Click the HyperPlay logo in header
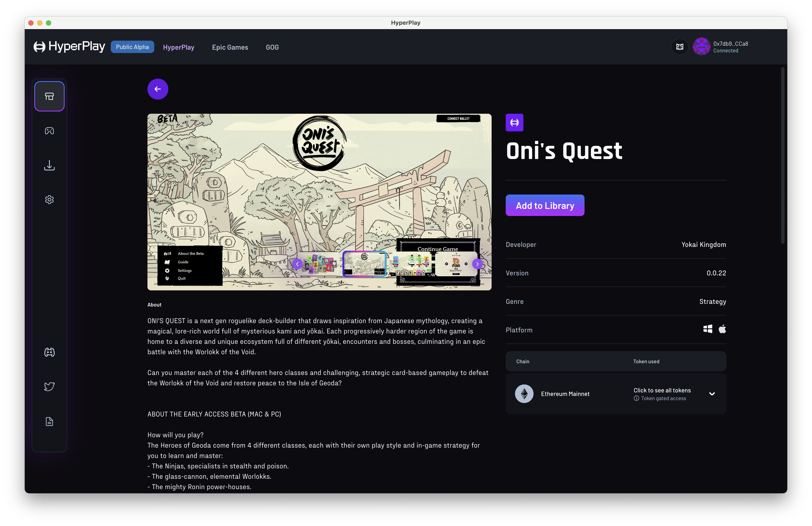Screen dimensions: 812x526 [x=69, y=46]
